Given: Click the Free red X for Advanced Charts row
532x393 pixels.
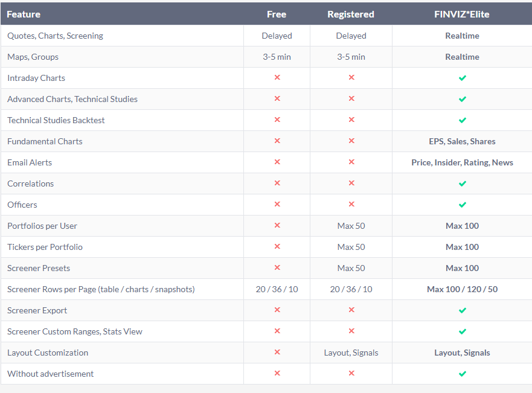Looking at the screenshot, I should 277,98.
